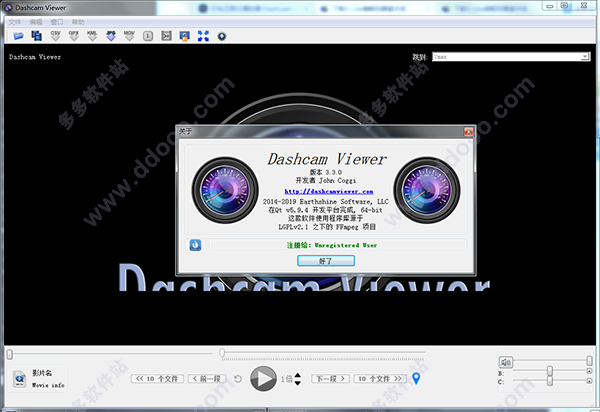Click the 影片名 label
This screenshot has height=412, width=600.
pyautogui.click(x=42, y=373)
